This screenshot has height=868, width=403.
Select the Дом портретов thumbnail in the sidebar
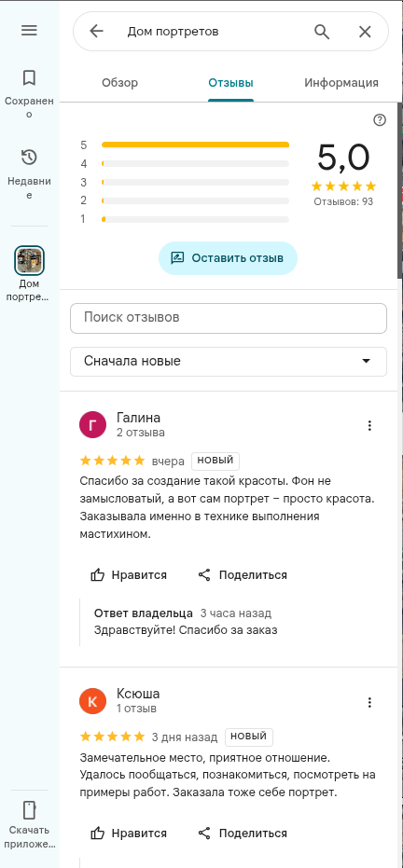click(x=29, y=261)
